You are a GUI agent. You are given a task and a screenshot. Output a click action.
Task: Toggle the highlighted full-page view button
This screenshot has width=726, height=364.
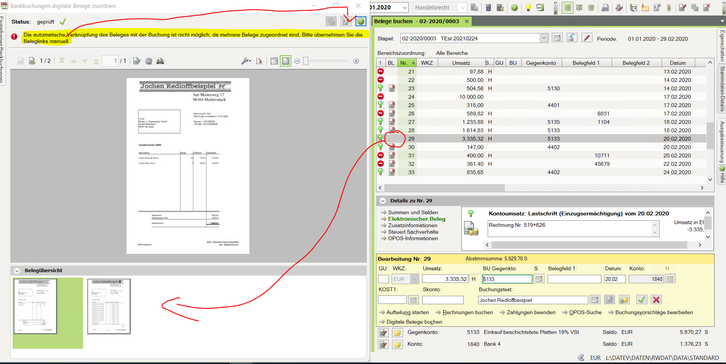[x=286, y=61]
